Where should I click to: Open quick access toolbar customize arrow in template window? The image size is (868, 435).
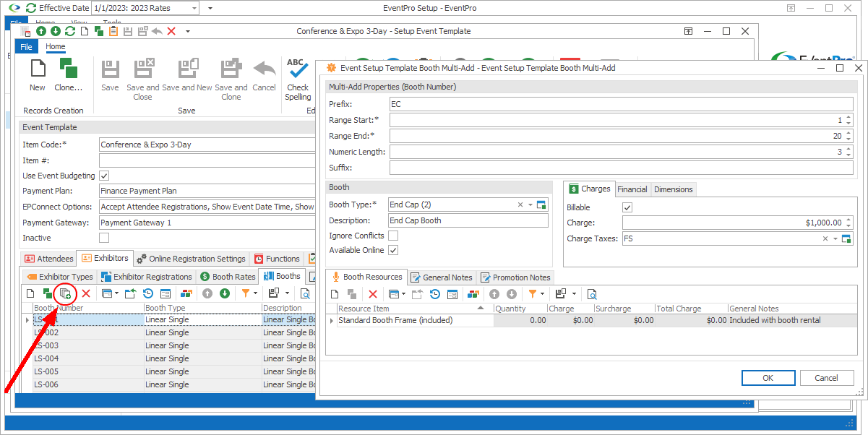[188, 32]
